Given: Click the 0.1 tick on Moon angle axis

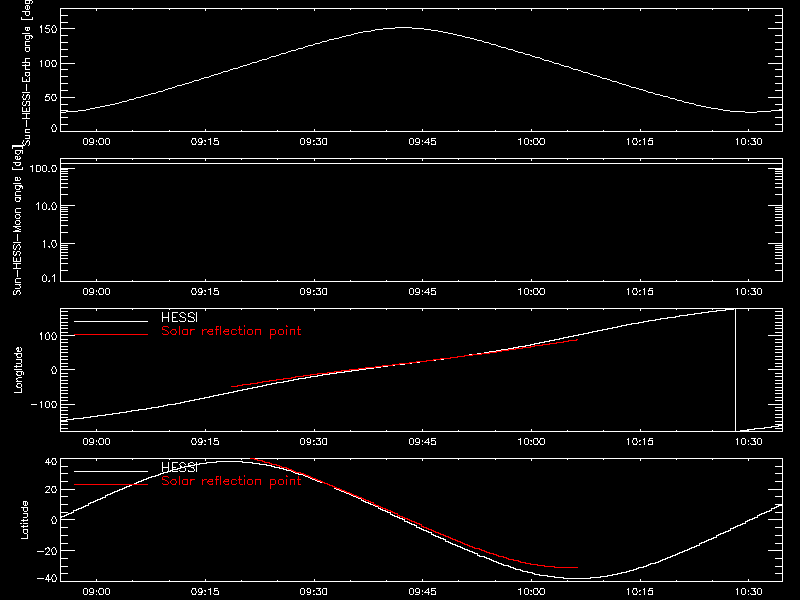Looking at the screenshot, I should (x=49, y=278).
